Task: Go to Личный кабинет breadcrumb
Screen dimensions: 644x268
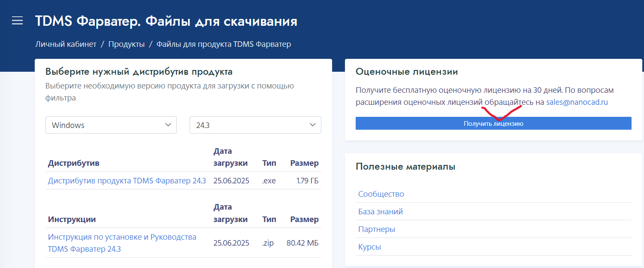Action: 66,44
